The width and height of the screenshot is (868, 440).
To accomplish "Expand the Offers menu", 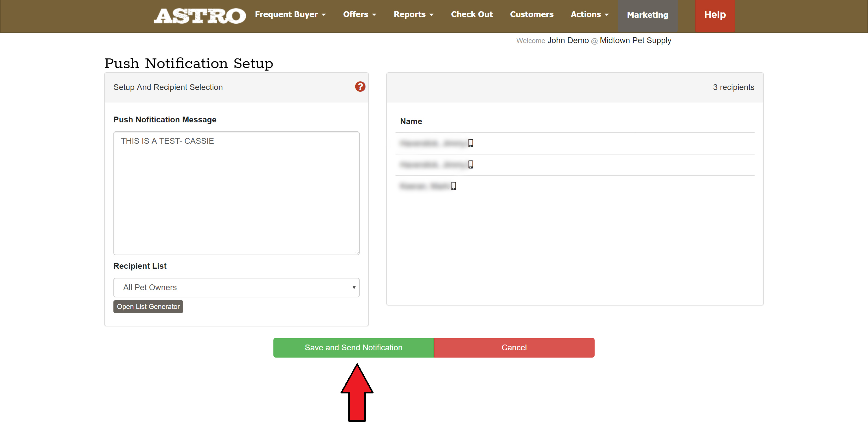I will click(359, 14).
